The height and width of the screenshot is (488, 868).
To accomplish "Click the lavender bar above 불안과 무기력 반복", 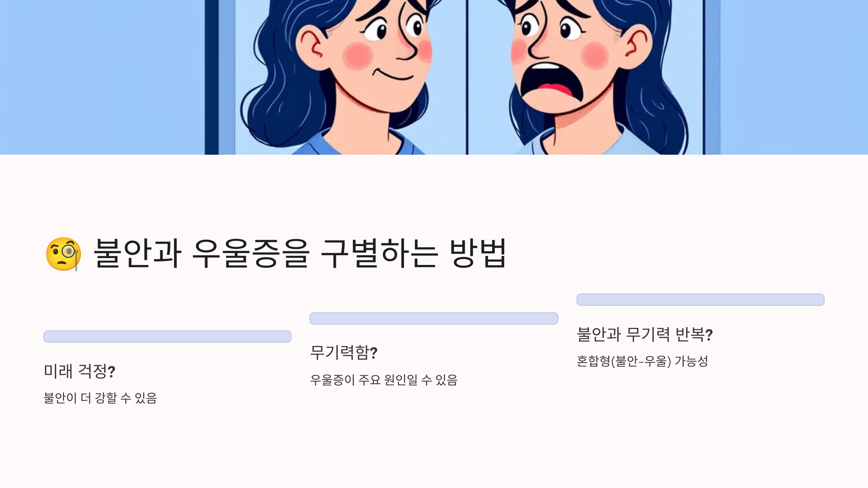I will 701,300.
